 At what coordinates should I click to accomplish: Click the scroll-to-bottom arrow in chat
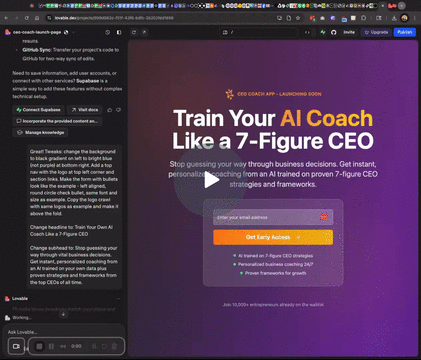point(63,314)
